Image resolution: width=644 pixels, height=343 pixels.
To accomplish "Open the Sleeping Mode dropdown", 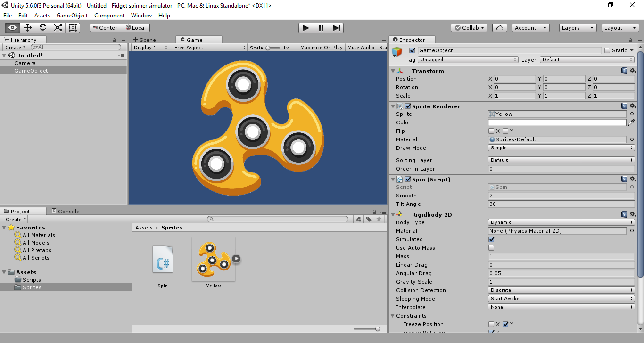I will pyautogui.click(x=561, y=299).
